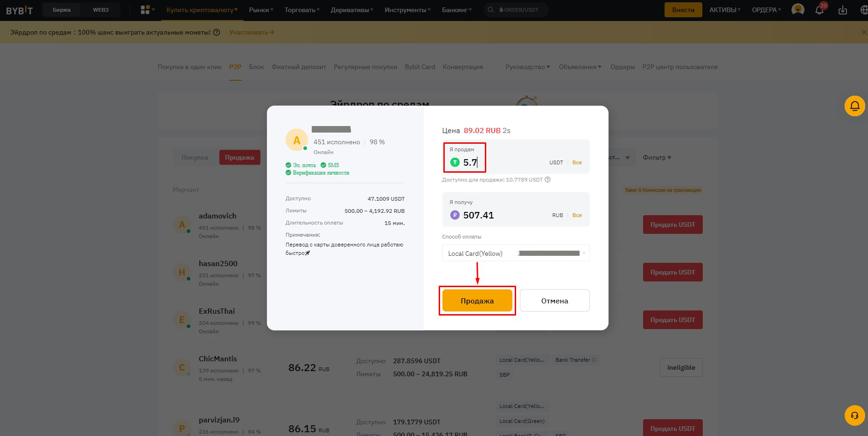The image size is (868, 436).
Task: Open Регулярные покупки tab
Action: click(365, 67)
